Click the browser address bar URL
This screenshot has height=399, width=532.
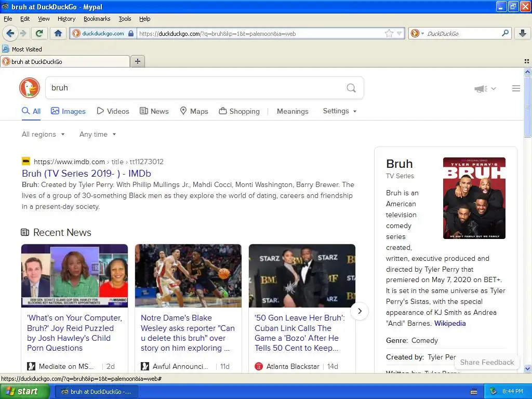click(260, 33)
